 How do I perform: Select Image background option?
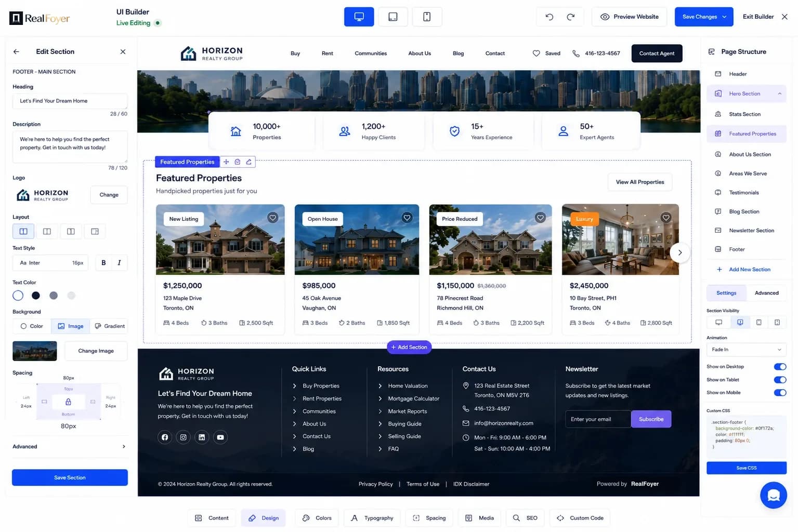click(70, 326)
